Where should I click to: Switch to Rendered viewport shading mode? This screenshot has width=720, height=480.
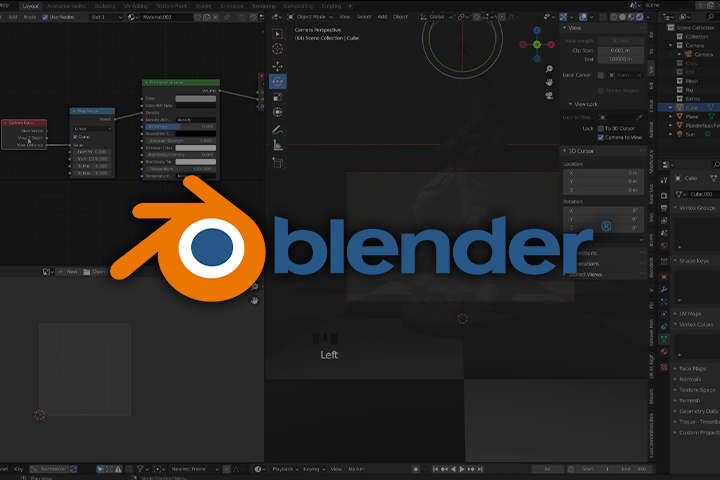coord(639,17)
